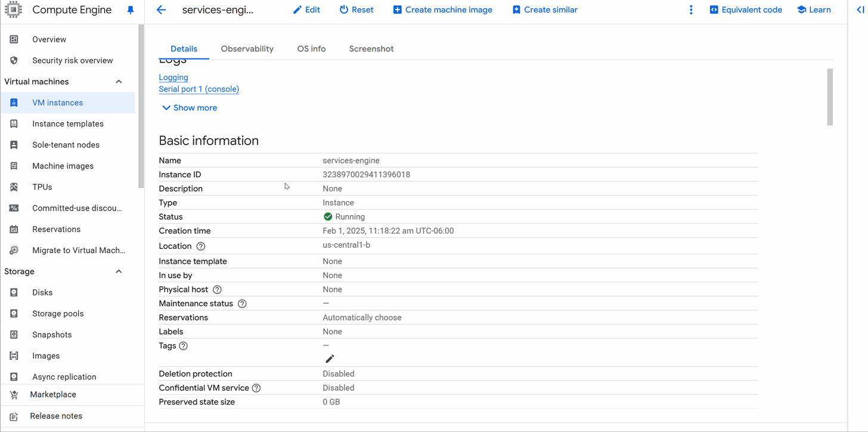This screenshot has width=868, height=432.
Task: Open Overview in the sidebar
Action: (x=49, y=39)
